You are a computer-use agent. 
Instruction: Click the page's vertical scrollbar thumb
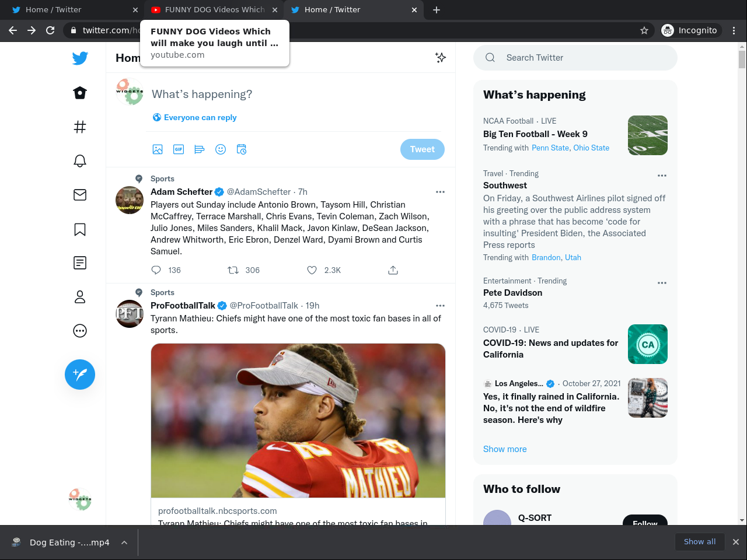742,60
